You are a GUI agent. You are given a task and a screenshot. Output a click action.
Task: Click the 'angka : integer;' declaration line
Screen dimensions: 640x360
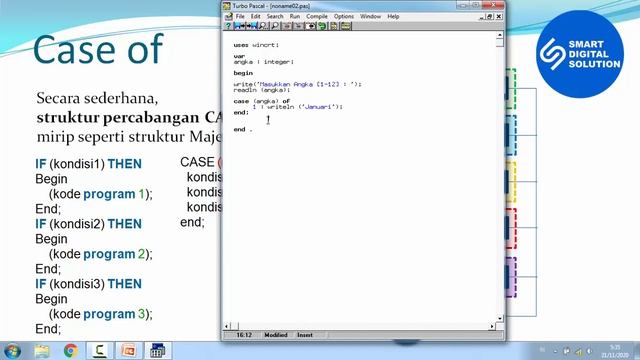tap(264, 62)
